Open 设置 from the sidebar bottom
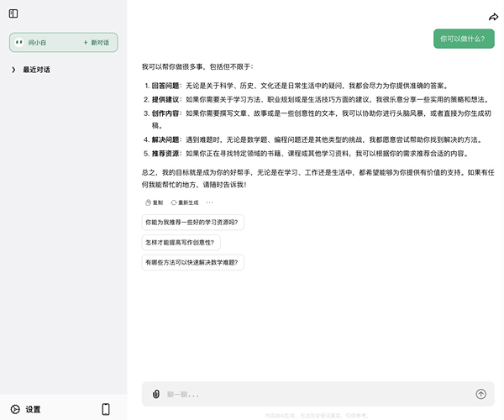This screenshot has height=420, width=504. 33,410
